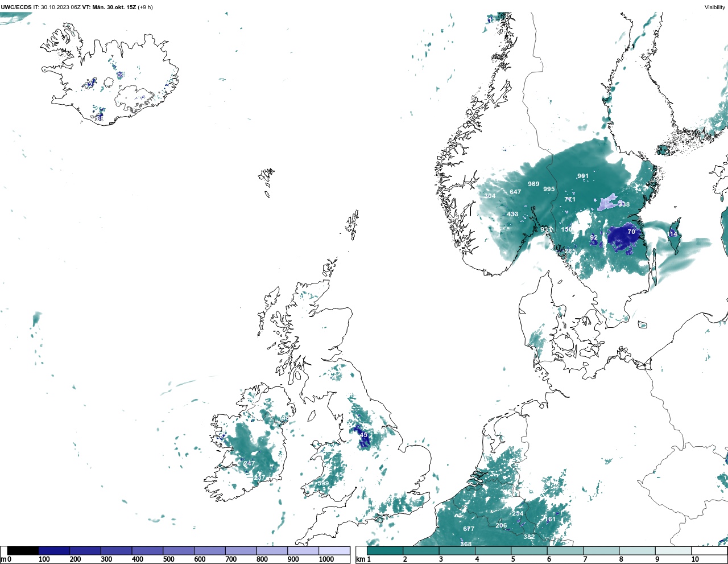This screenshot has height=564, width=728.
Task: Click the '10' label on kilometer legend
Action: pos(695,559)
